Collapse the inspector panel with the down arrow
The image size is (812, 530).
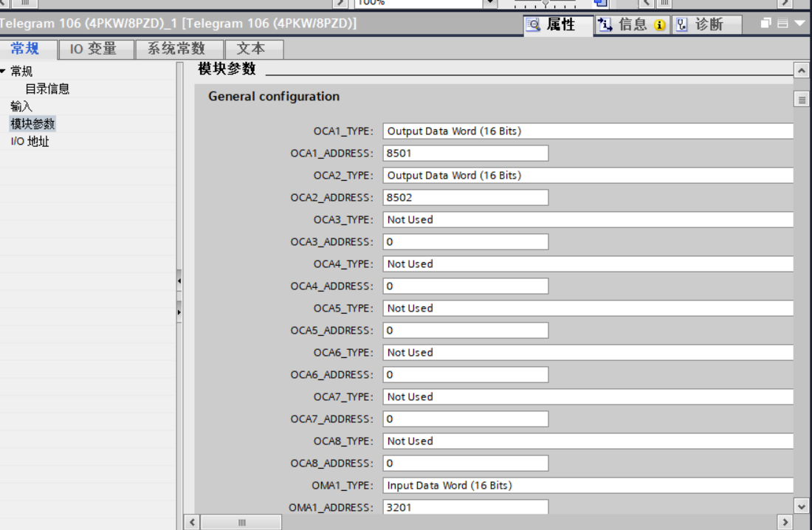pyautogui.click(x=800, y=24)
